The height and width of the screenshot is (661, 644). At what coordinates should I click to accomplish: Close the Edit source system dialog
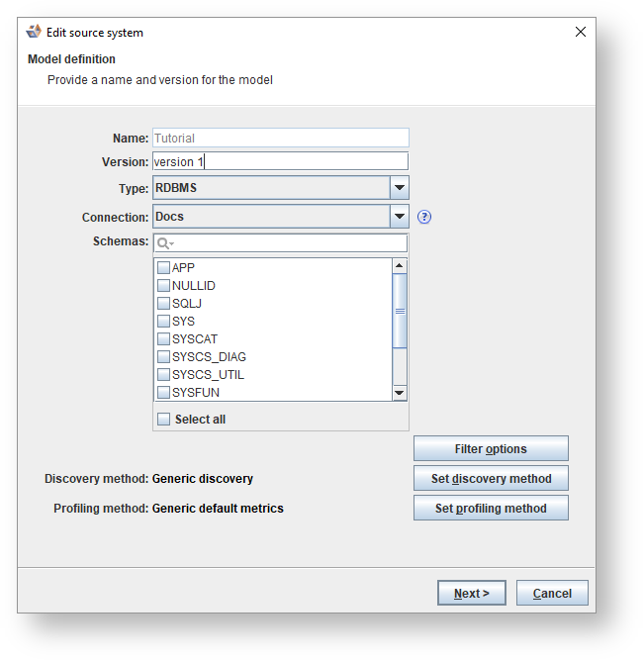click(x=581, y=32)
